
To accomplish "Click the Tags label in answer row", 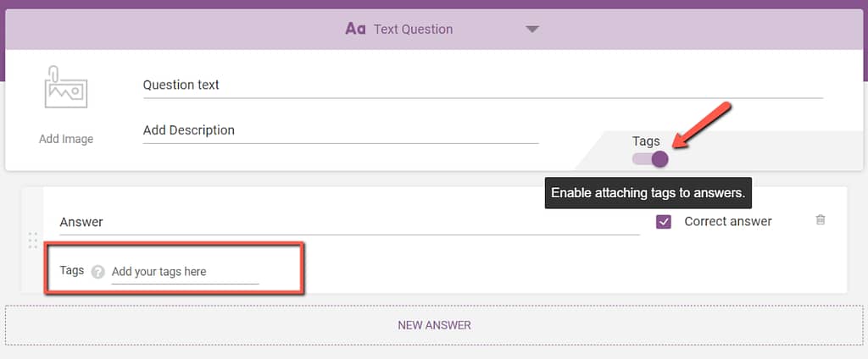I will coord(72,270).
